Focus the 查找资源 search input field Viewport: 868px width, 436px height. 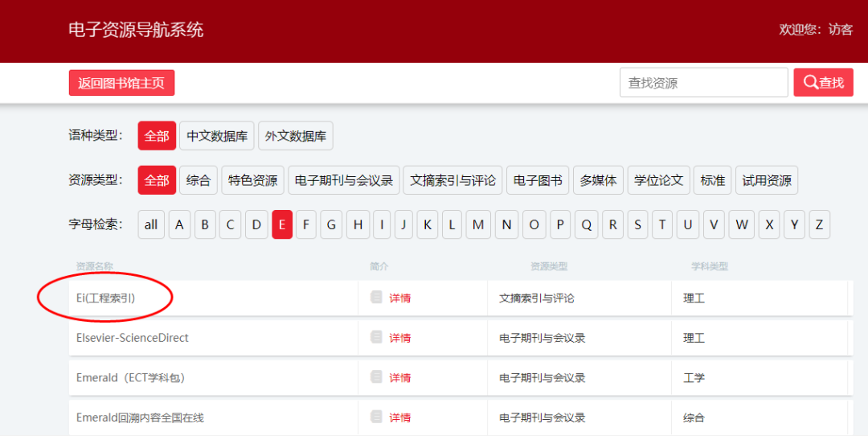point(703,83)
